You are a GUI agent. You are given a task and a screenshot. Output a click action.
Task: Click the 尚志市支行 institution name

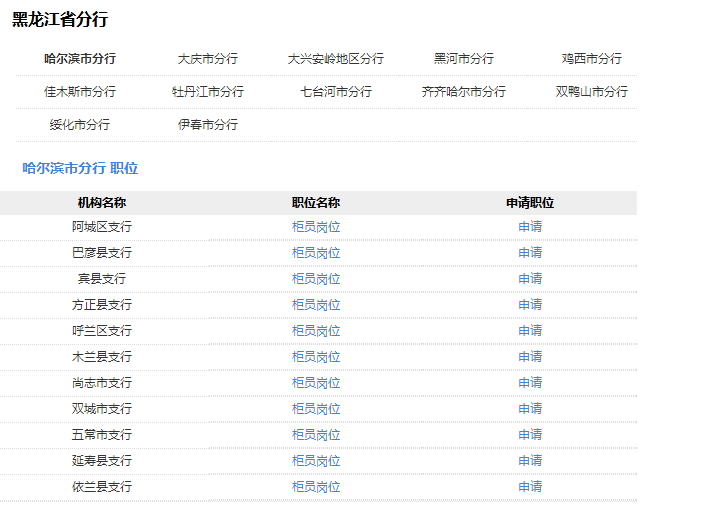tap(102, 383)
